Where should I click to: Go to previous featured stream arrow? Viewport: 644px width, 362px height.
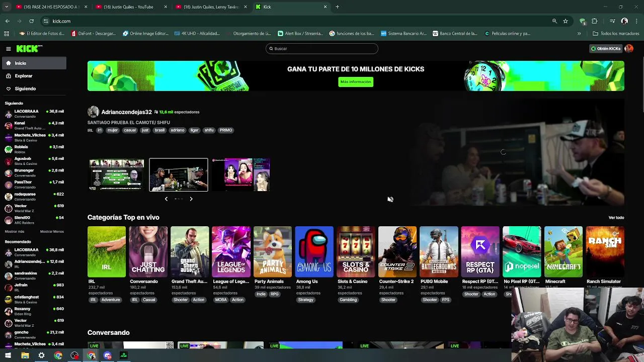click(166, 199)
